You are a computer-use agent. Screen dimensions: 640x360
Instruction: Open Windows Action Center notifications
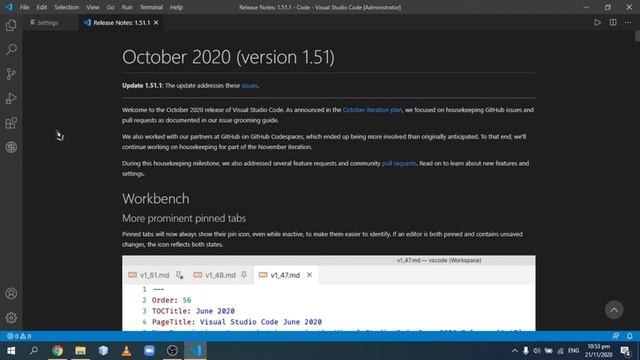coord(626,351)
